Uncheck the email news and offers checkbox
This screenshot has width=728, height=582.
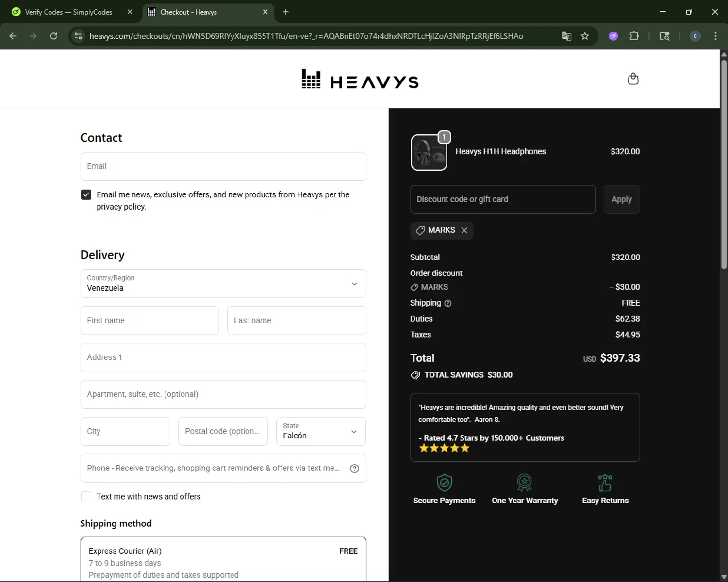coord(86,194)
